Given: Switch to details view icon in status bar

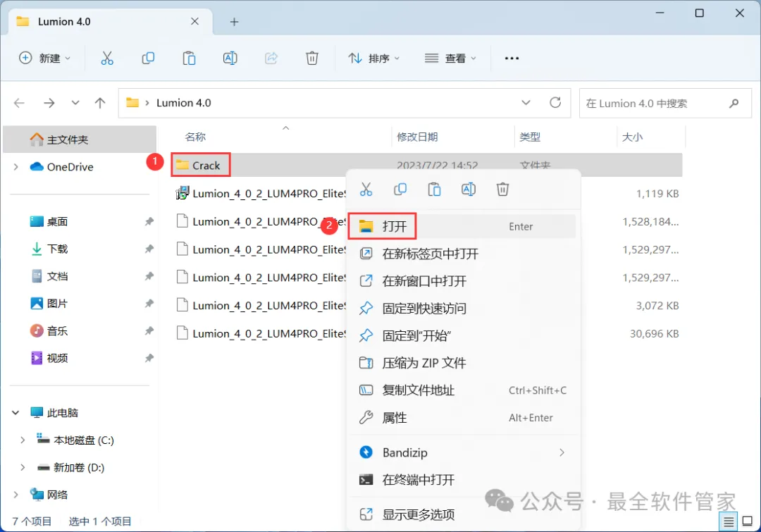Looking at the screenshot, I should pos(729,522).
